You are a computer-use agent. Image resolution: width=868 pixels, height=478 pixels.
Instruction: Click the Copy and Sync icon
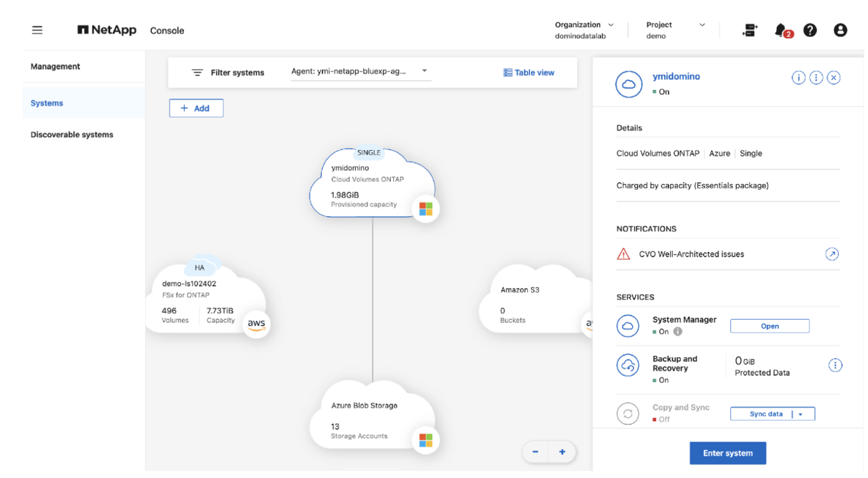[627, 413]
